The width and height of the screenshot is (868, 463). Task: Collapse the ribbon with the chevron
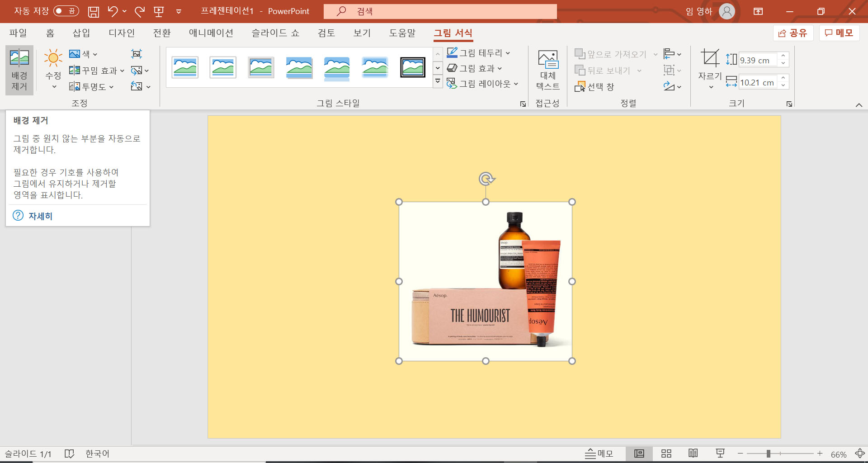click(x=859, y=105)
